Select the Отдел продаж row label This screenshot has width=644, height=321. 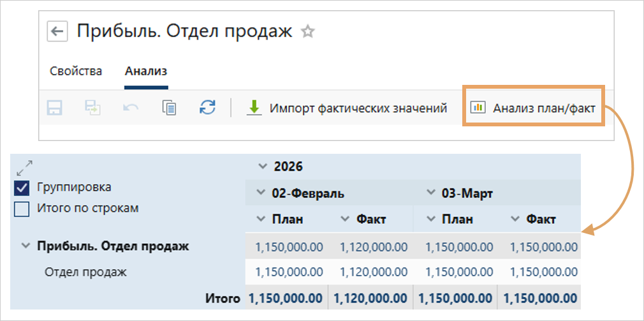click(x=85, y=272)
